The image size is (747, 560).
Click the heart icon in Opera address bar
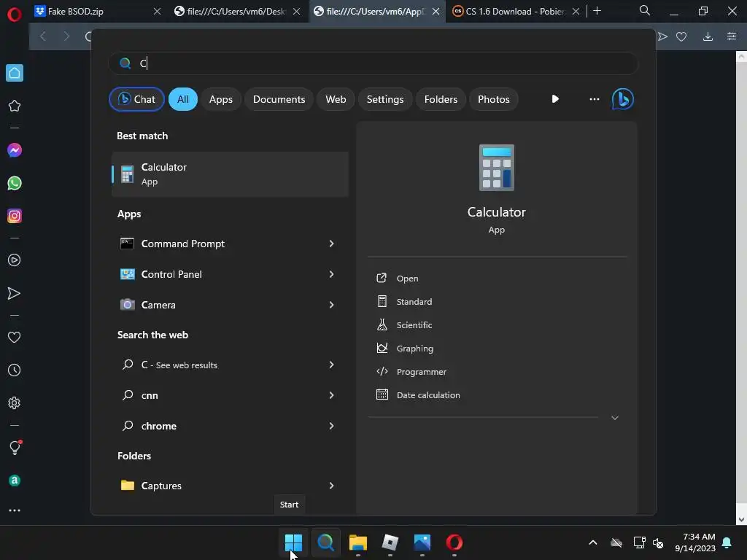pyautogui.click(x=681, y=36)
